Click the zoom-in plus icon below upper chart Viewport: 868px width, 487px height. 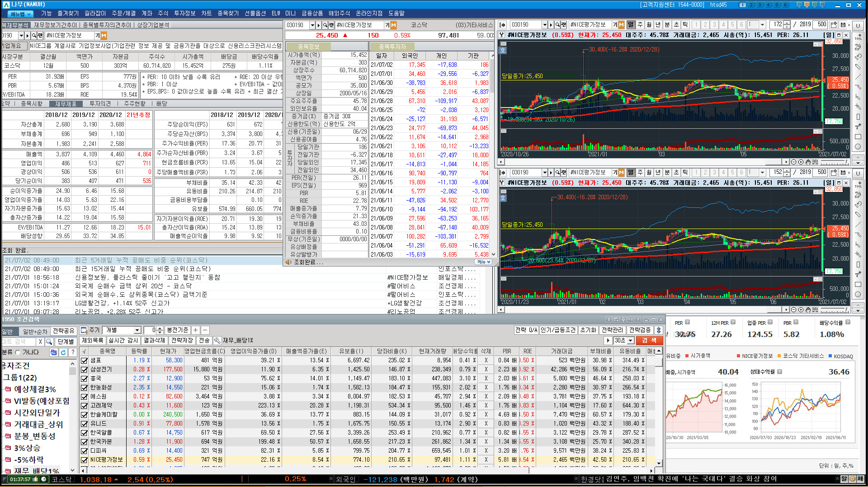pyautogui.click(x=801, y=162)
